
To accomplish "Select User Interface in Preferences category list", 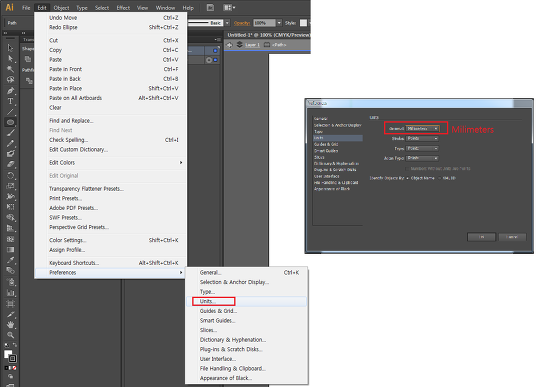I will click(327, 176).
